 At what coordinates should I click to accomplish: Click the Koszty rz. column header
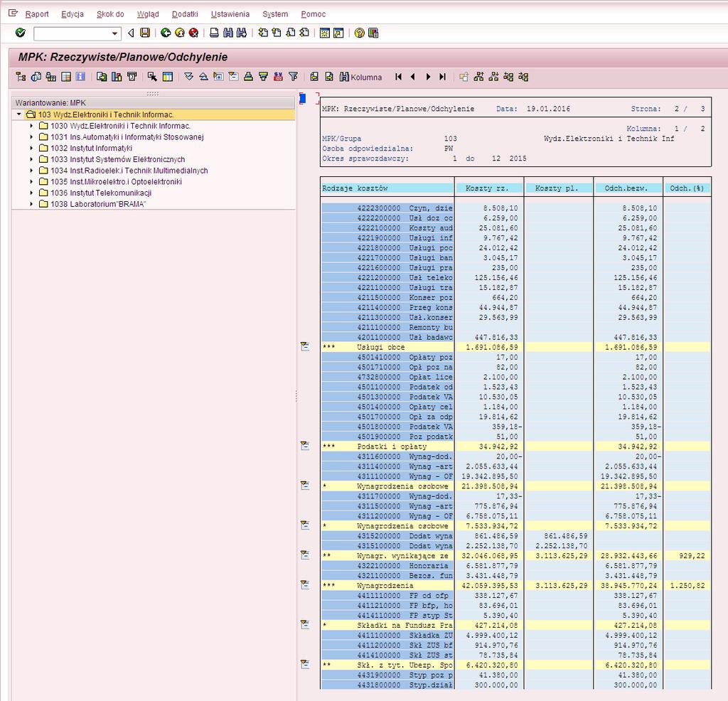[489, 188]
